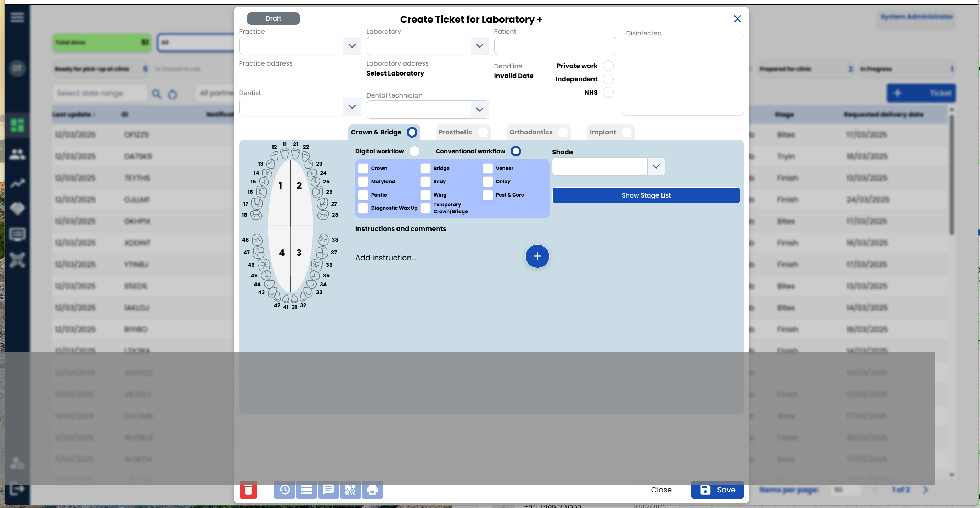
Task: Delete the draft ticket using trash icon
Action: tap(248, 490)
